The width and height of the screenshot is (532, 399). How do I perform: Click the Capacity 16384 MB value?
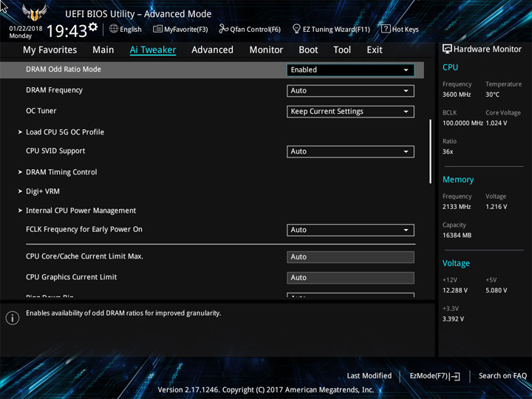point(457,235)
